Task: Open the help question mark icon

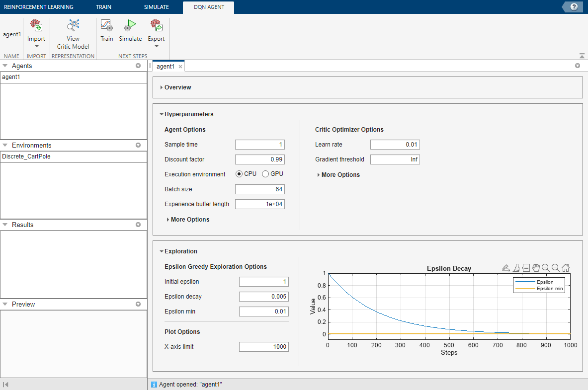Action: (x=574, y=7)
